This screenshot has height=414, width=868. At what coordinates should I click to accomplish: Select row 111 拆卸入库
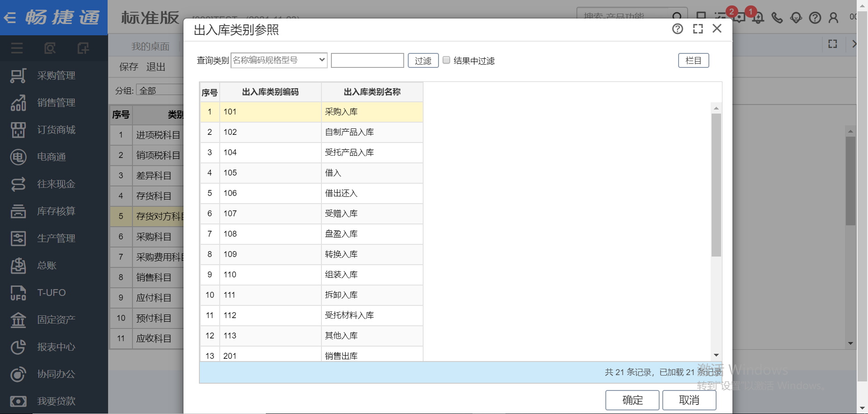pyautogui.click(x=311, y=295)
